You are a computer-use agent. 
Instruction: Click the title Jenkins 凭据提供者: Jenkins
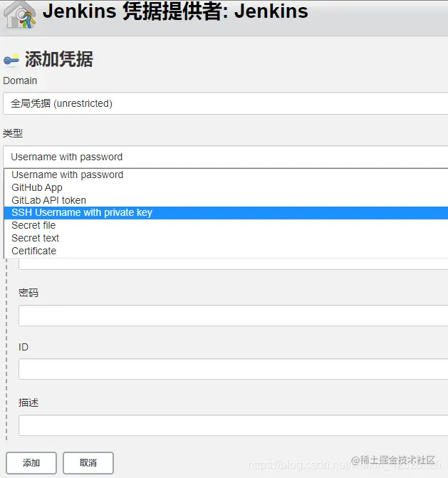coord(175,11)
